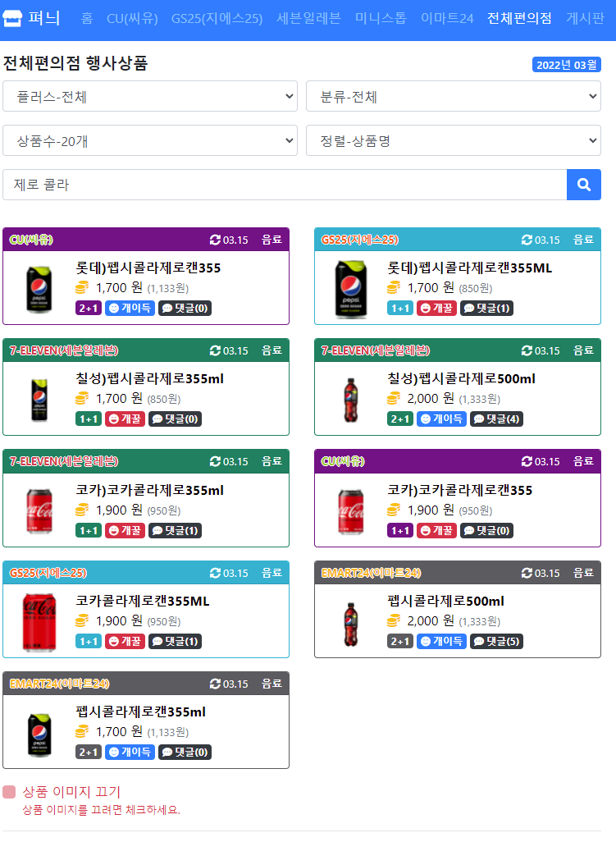This screenshot has height=842, width=616.
Task: Click 음료 tag on 코카)코카콜라제로캔355 card
Action: 583,461
